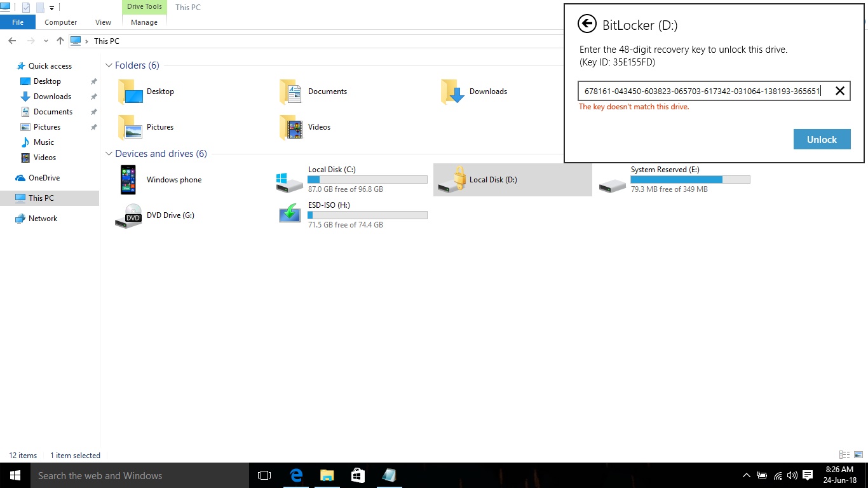Open Pictures in the navigation pane

[47, 126]
